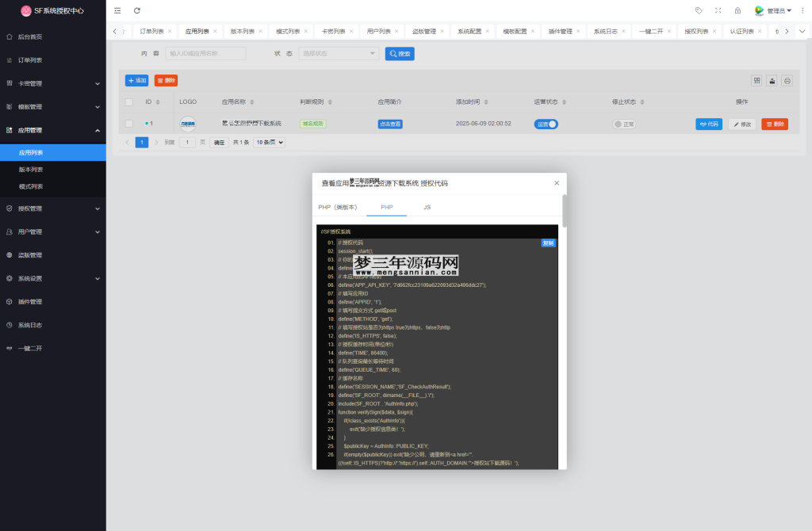Enter fullscreen using the expand icon

coord(718,10)
